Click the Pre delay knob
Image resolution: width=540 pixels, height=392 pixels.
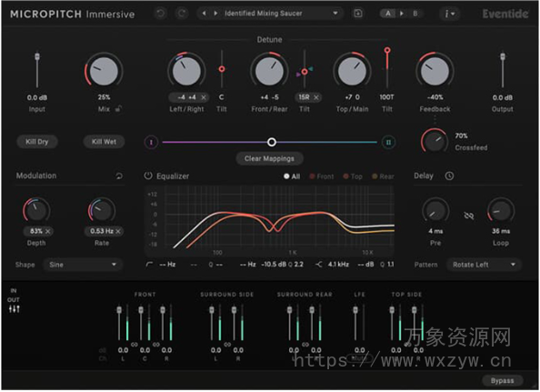435,211
